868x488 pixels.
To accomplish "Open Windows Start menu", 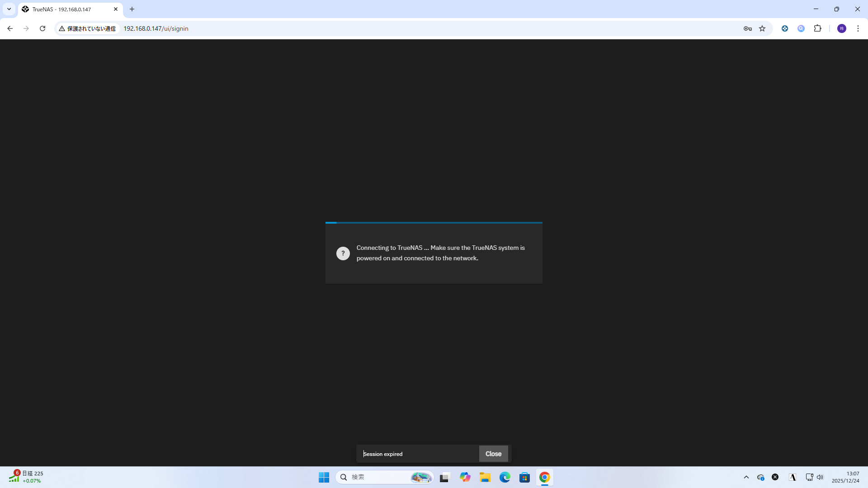I will point(324,477).
